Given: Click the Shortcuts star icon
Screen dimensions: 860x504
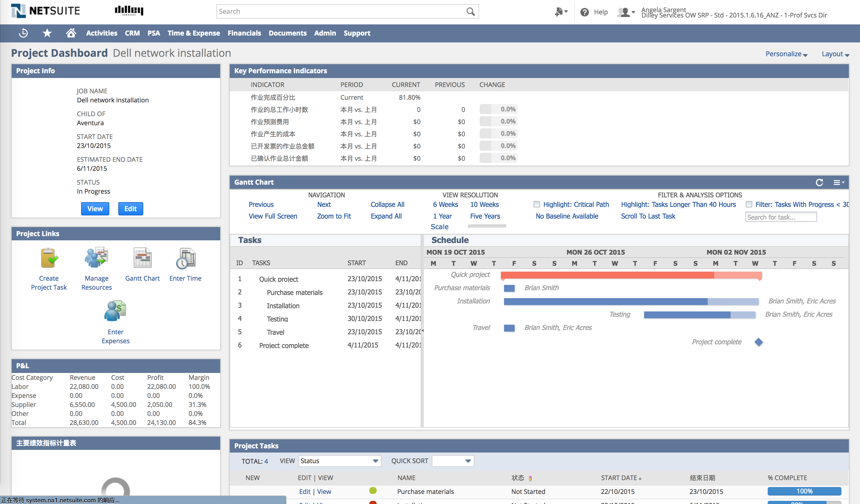Looking at the screenshot, I should pos(47,33).
